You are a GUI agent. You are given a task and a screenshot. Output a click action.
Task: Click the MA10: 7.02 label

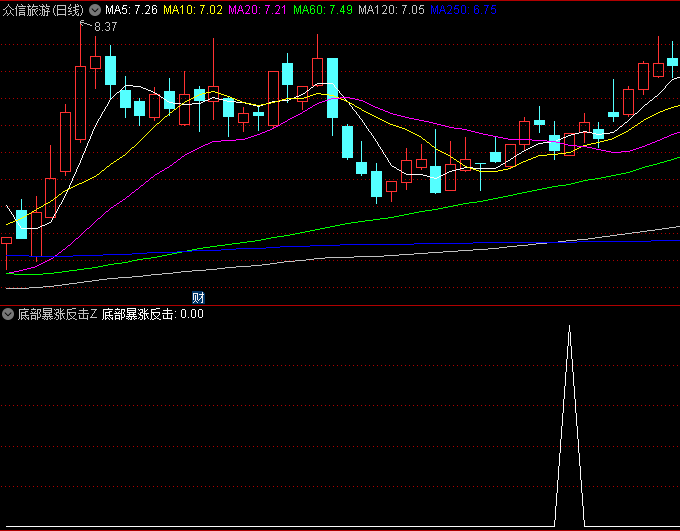[193, 10]
